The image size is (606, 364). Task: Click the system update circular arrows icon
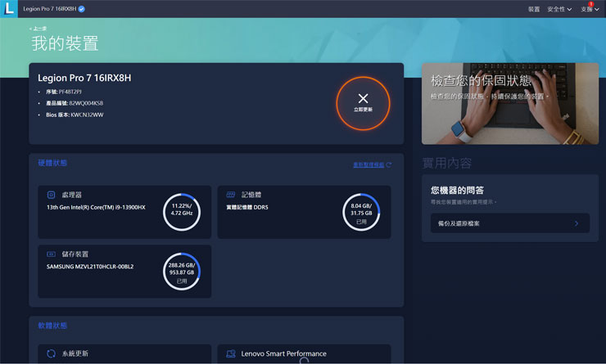coord(51,353)
